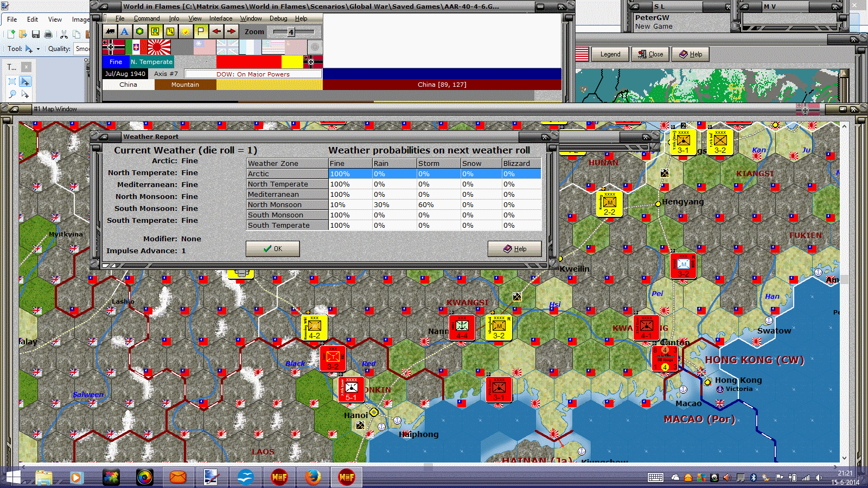
Task: Click the blue letter A map labels icon
Action: point(125,31)
